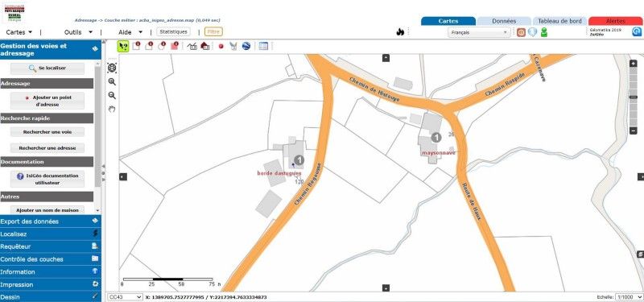
Task: Click the red dot address point tool
Action: 221,47
